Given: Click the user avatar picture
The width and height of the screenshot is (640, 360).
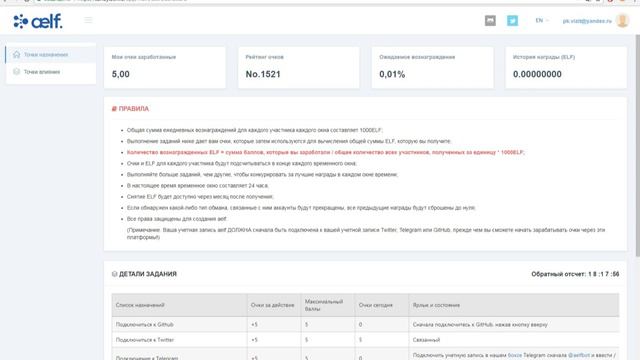Looking at the screenshot, I should [x=622, y=20].
